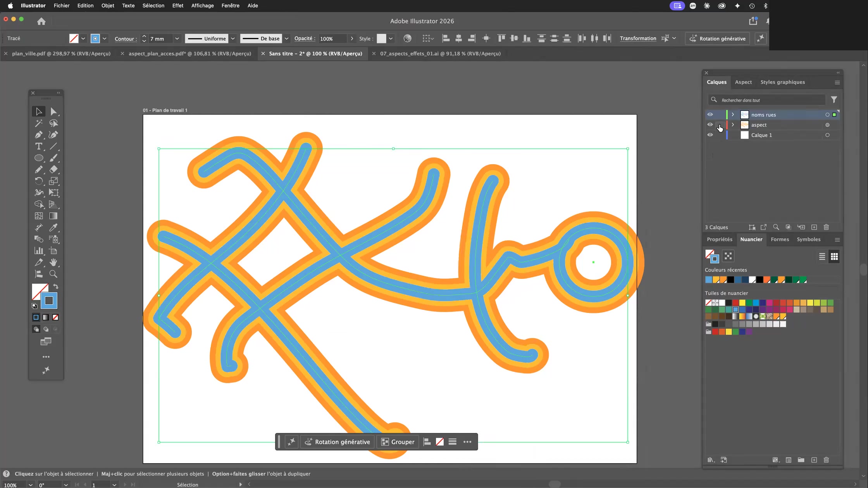868x488 pixels.
Task: Select the Lasso tool
Action: [53, 123]
